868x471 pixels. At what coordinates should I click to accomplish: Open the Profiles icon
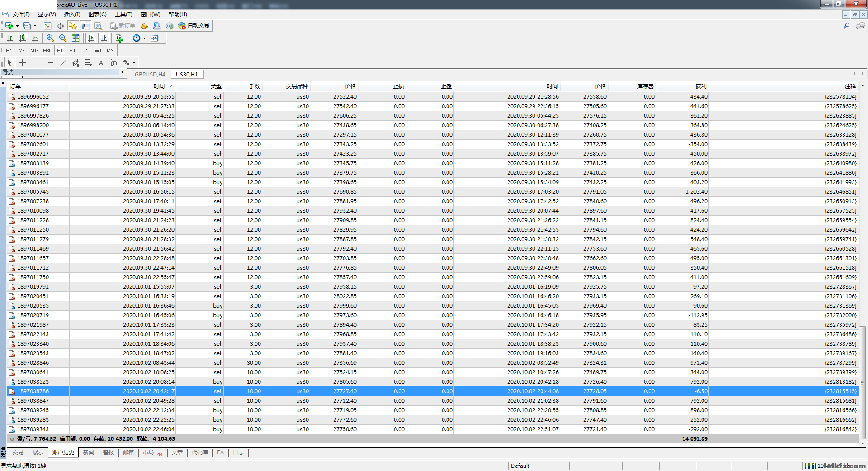pyautogui.click(x=27, y=26)
